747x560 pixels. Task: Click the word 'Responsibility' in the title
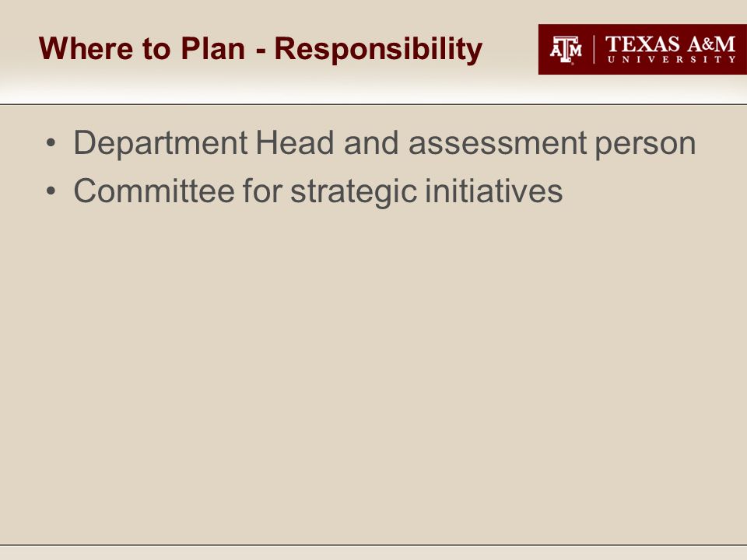[379, 49]
